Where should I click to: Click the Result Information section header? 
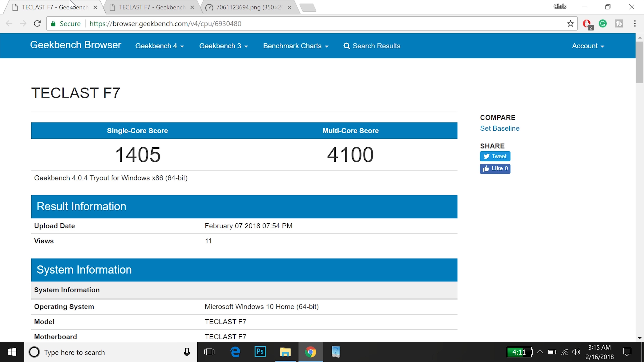[x=244, y=207]
